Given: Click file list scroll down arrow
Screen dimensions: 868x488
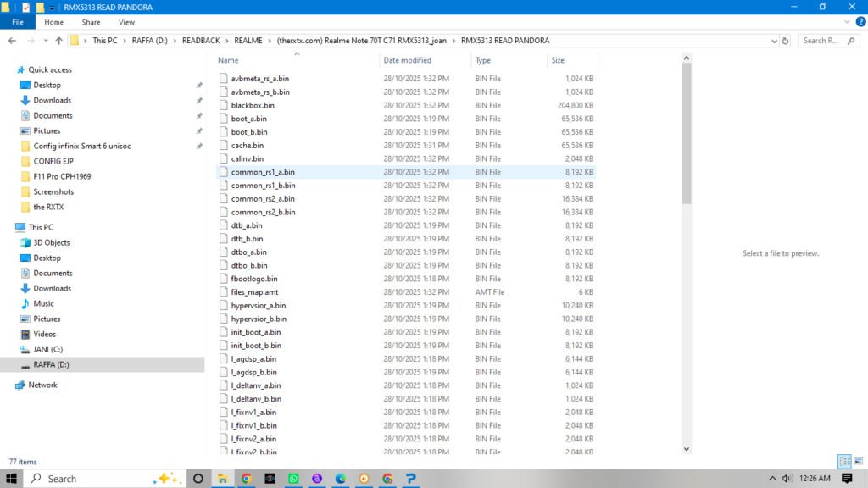Looking at the screenshot, I should tap(687, 449).
